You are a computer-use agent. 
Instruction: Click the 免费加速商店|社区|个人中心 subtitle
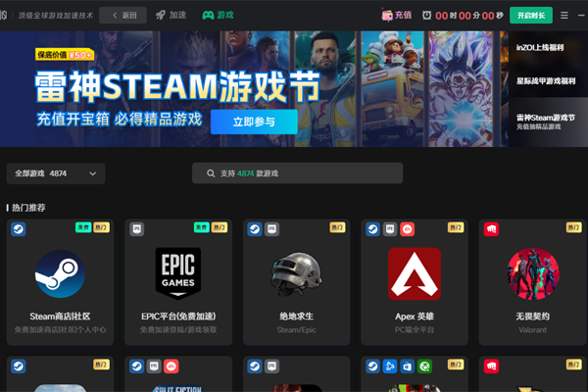click(60, 329)
